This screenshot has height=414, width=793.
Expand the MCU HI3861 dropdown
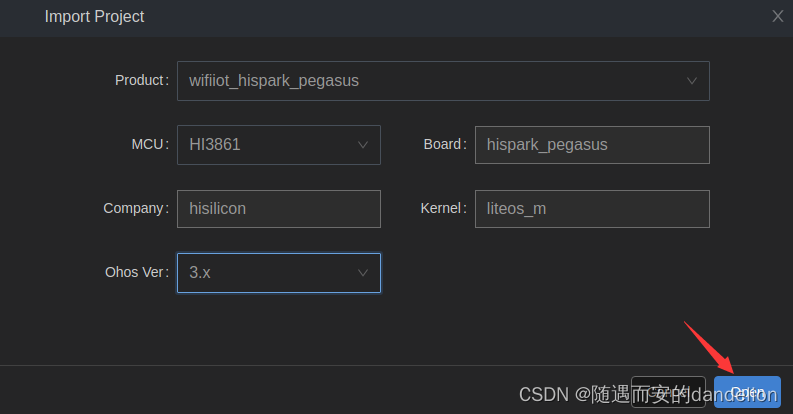pos(279,145)
